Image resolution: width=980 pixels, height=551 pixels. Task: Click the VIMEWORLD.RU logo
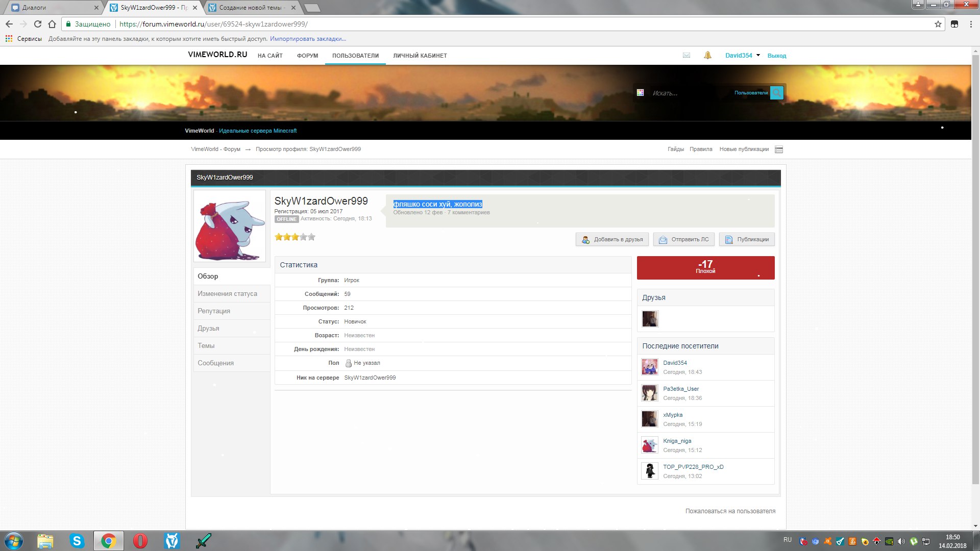(x=217, y=55)
